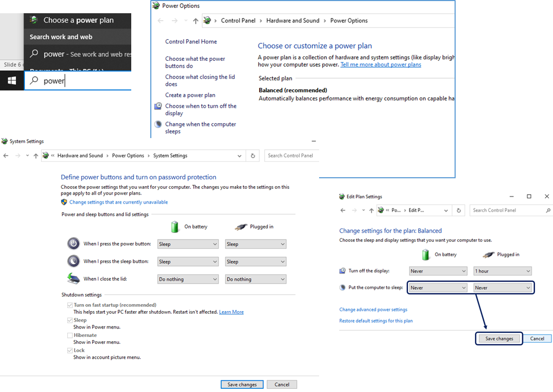
Task: Toggle the Hibernate checkbox
Action: click(70, 335)
